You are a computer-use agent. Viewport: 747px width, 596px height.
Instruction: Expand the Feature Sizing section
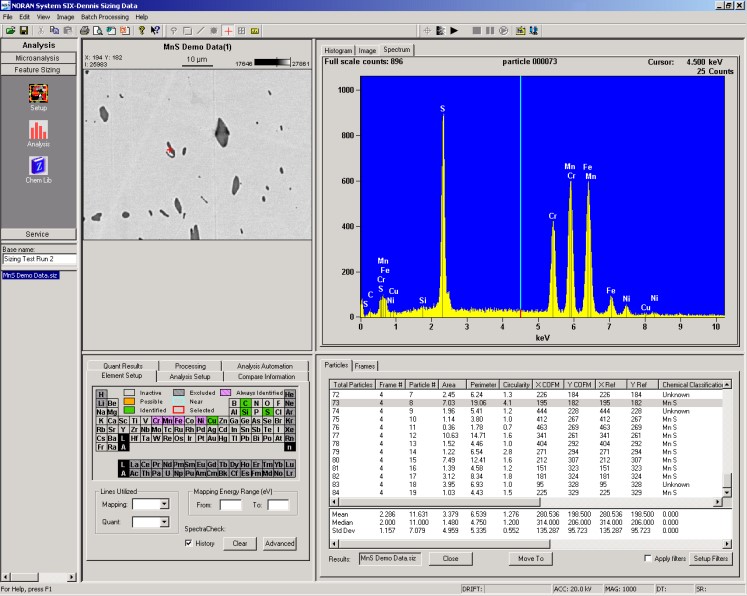pyautogui.click(x=38, y=70)
